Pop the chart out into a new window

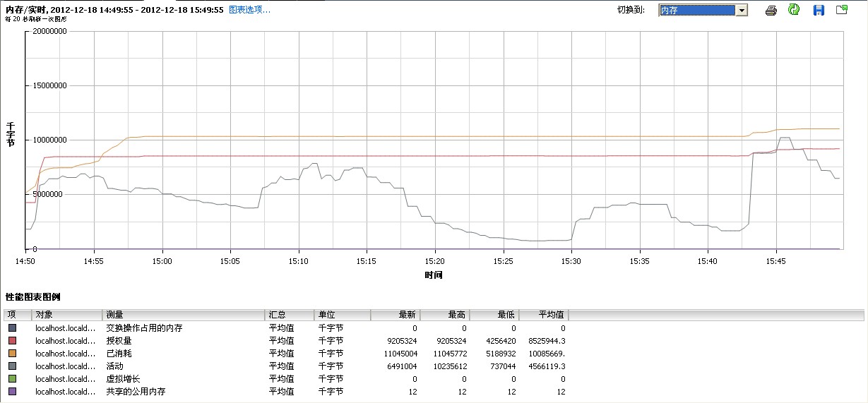pos(842,10)
